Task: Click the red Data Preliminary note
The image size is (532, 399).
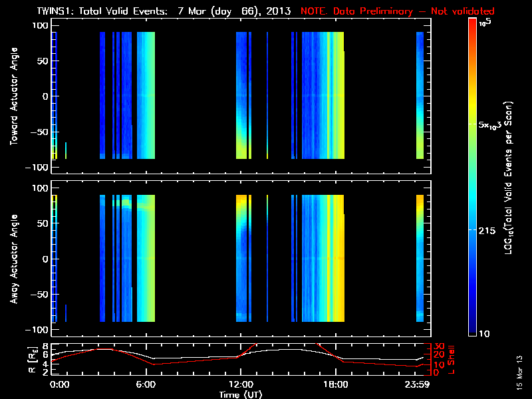Action: coord(397,11)
